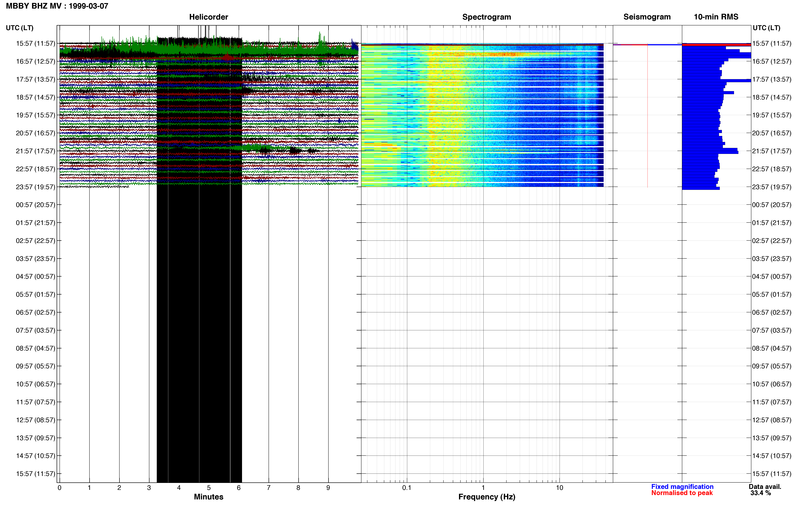Click the '10-min RMS' panel heading

pyautogui.click(x=716, y=17)
